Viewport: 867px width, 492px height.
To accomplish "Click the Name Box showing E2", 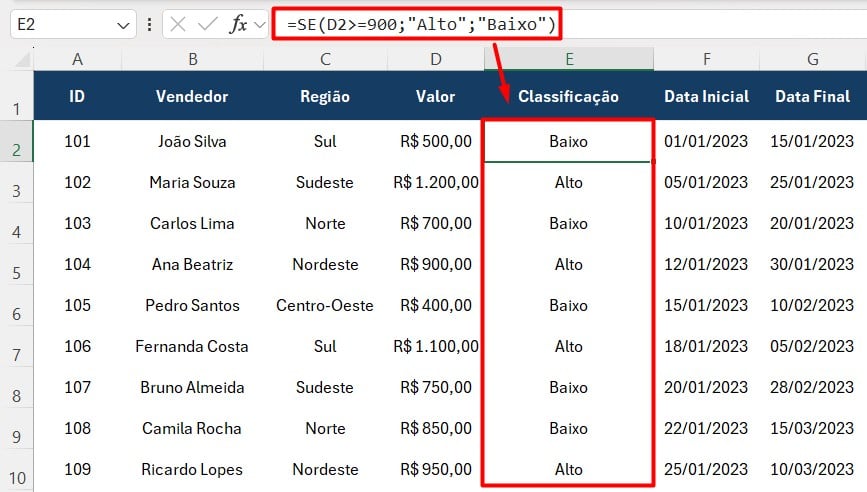I will click(73, 24).
